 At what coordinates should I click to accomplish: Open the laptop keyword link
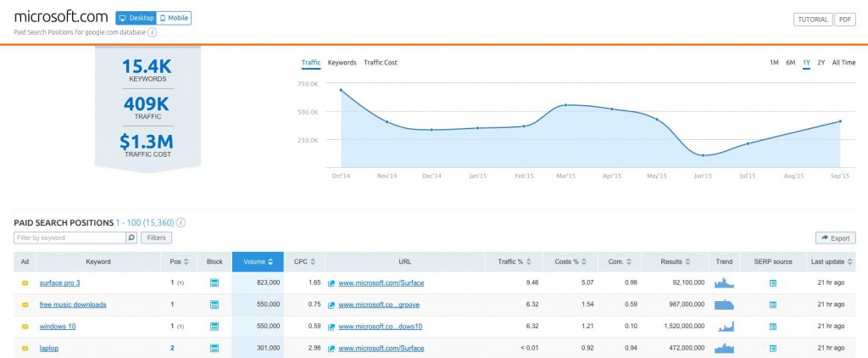48,349
